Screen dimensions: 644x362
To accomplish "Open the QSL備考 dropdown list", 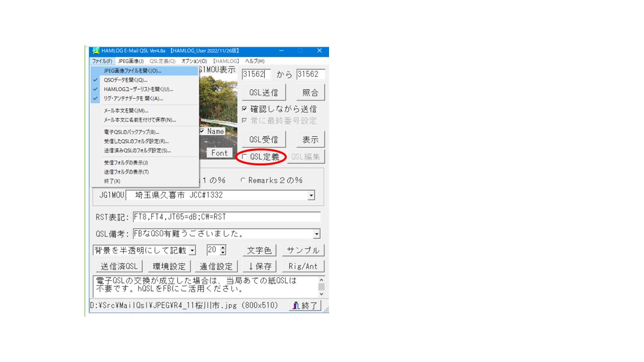I will (316, 234).
